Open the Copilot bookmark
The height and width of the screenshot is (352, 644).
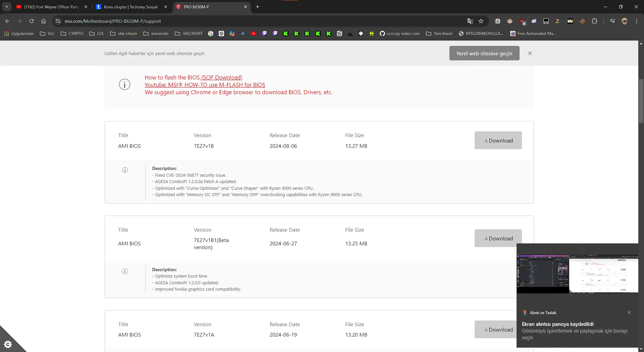coord(232,34)
